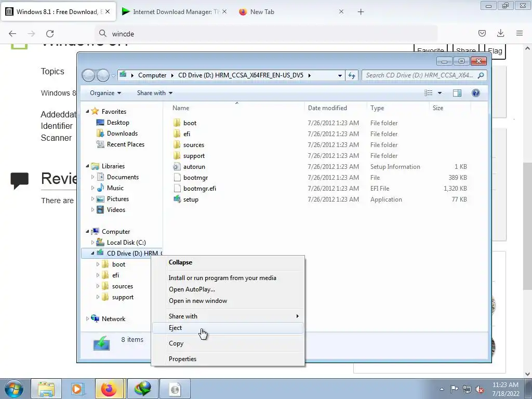Open address bar history dropdown
The image size is (532, 399).
point(340,75)
